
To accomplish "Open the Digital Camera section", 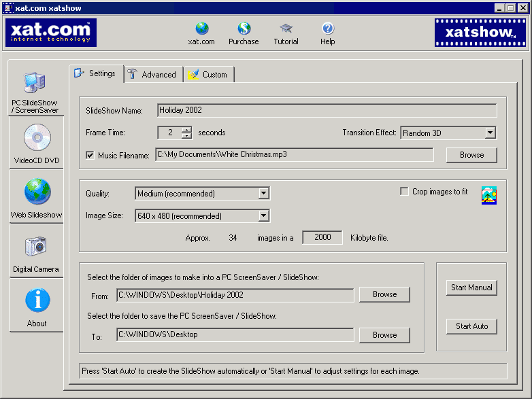I will [37, 253].
